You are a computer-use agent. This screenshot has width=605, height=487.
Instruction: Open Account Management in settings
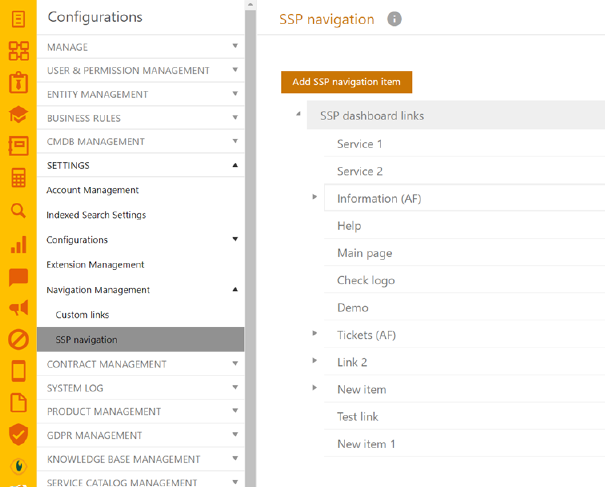(92, 190)
